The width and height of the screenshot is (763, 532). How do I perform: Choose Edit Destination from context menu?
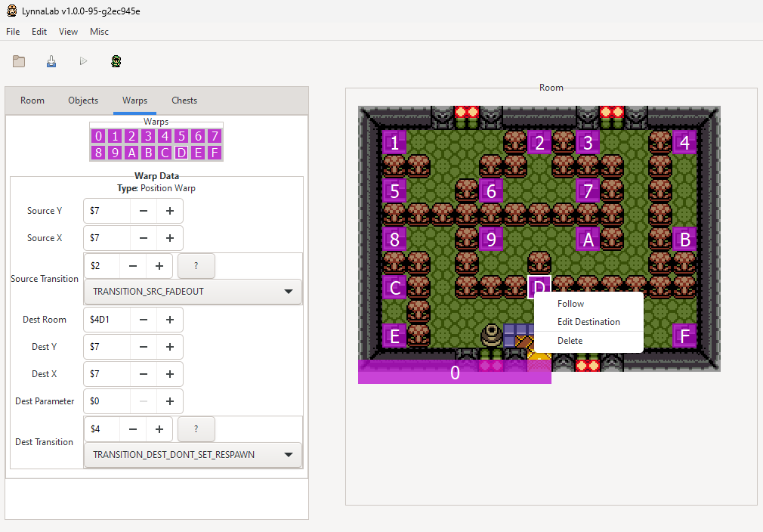pos(588,322)
